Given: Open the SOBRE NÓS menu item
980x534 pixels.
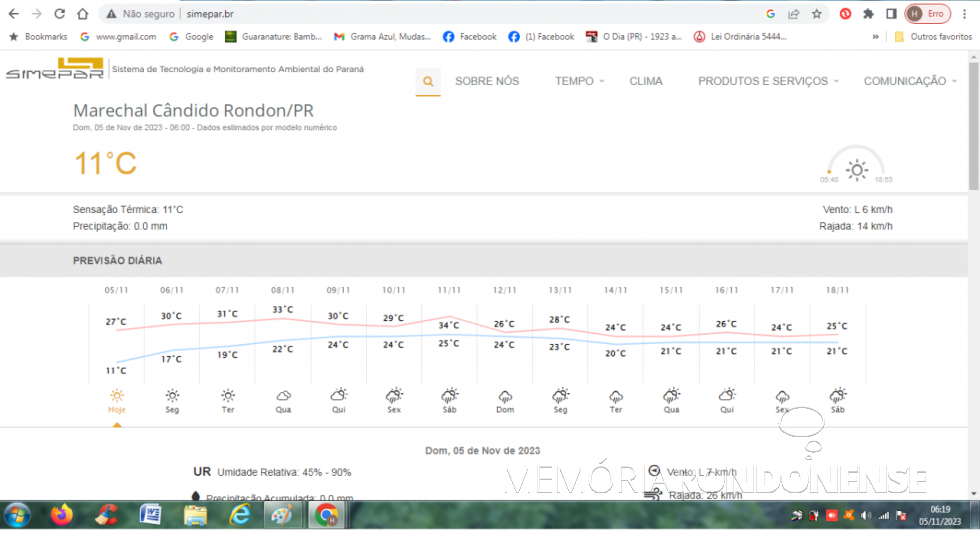Looking at the screenshot, I should (487, 81).
